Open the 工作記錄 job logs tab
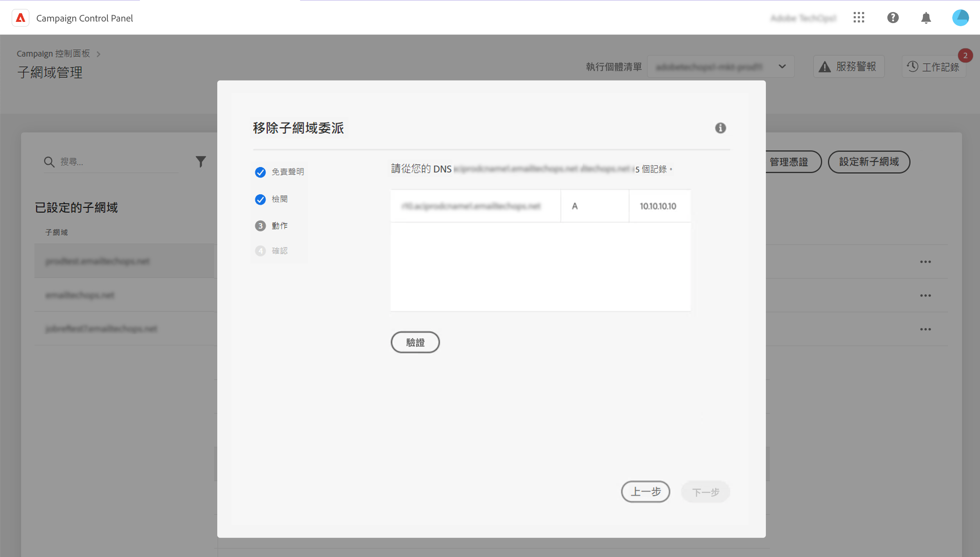Image resolution: width=980 pixels, height=557 pixels. pyautogui.click(x=934, y=67)
